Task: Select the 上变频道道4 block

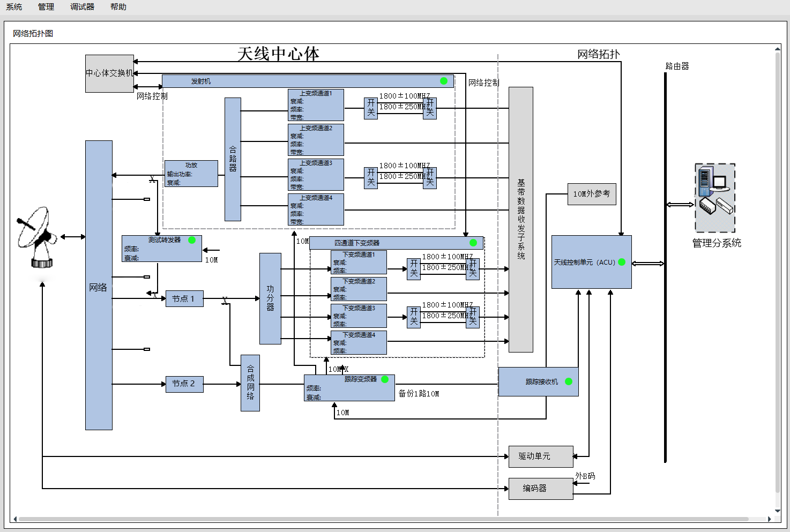Action: tap(316, 209)
